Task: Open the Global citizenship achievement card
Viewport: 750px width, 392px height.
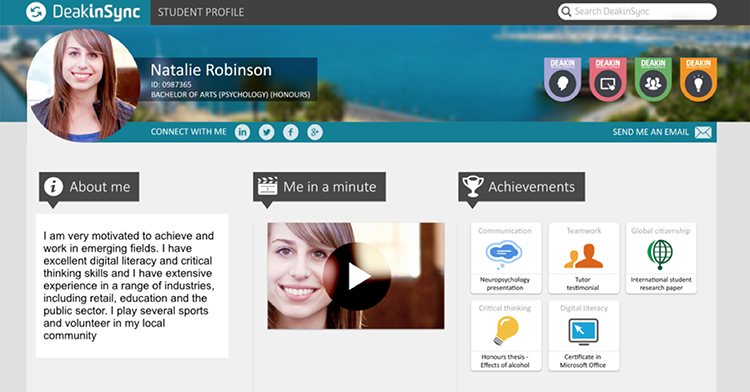Action: tap(661, 258)
